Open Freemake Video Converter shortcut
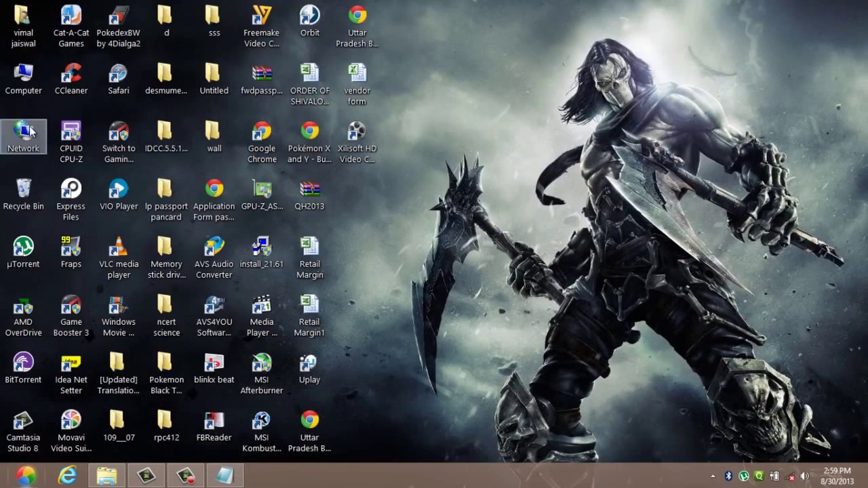 click(262, 26)
